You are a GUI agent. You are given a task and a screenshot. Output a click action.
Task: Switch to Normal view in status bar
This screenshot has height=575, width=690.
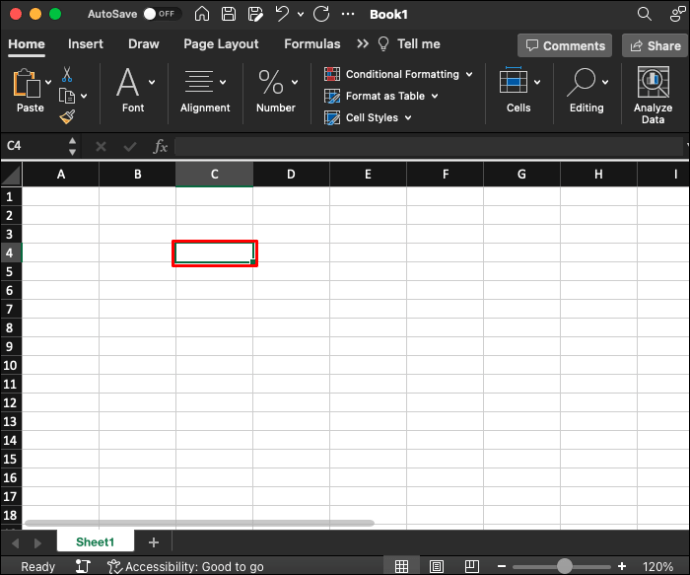(x=401, y=566)
